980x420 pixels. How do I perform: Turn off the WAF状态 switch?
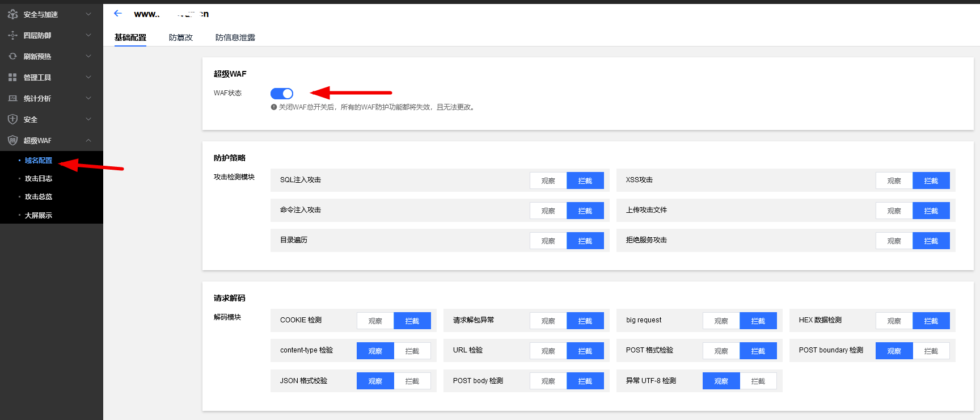tap(282, 94)
